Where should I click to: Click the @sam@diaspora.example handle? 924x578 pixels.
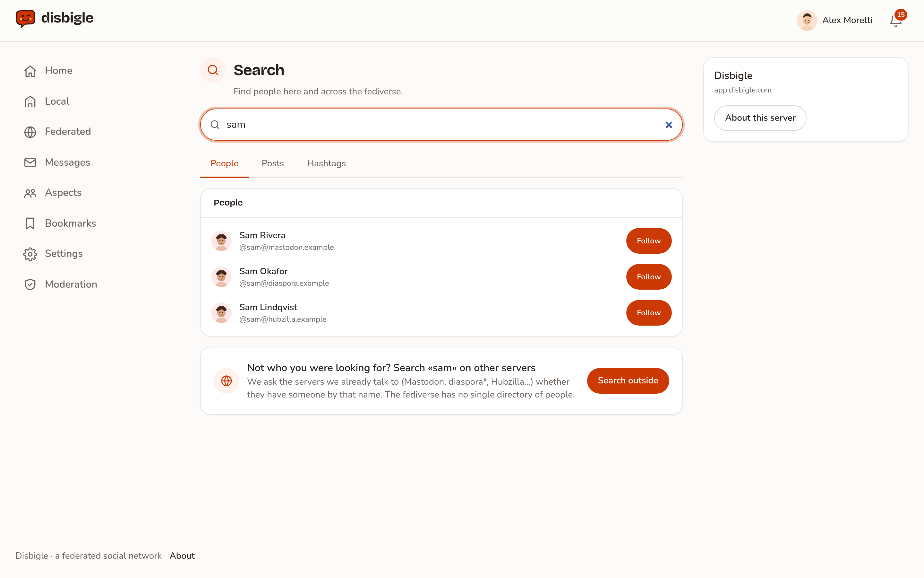(284, 283)
